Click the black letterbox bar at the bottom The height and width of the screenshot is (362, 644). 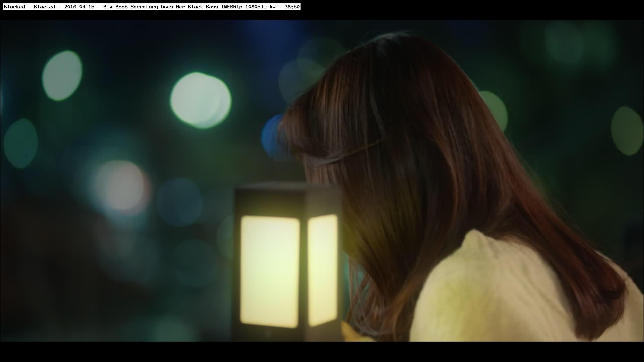tap(322, 352)
